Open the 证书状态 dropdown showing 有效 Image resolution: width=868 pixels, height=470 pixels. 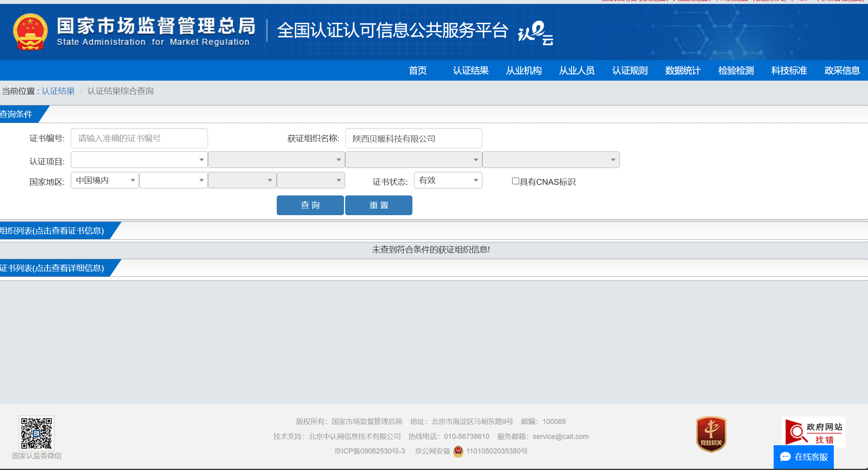(x=448, y=180)
